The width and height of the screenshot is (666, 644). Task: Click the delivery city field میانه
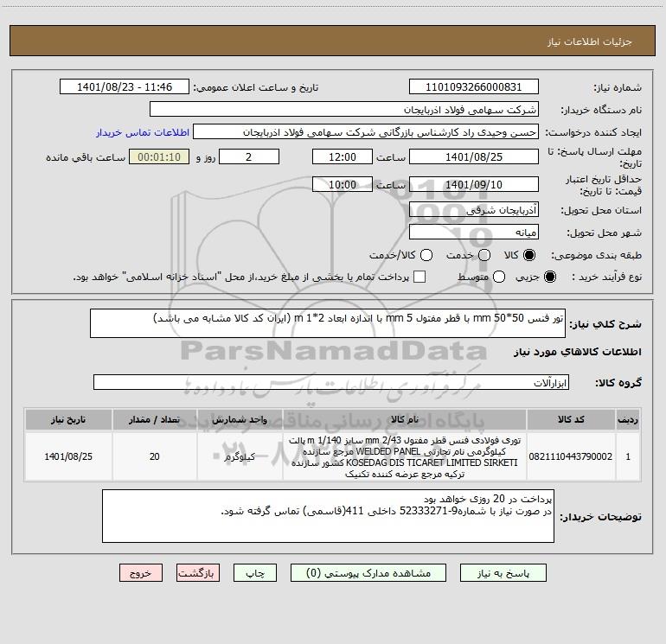pos(474,233)
